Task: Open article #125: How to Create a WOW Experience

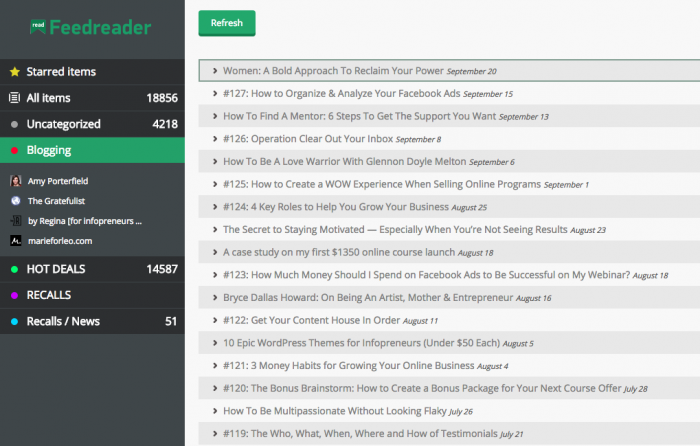Action: coord(382,184)
